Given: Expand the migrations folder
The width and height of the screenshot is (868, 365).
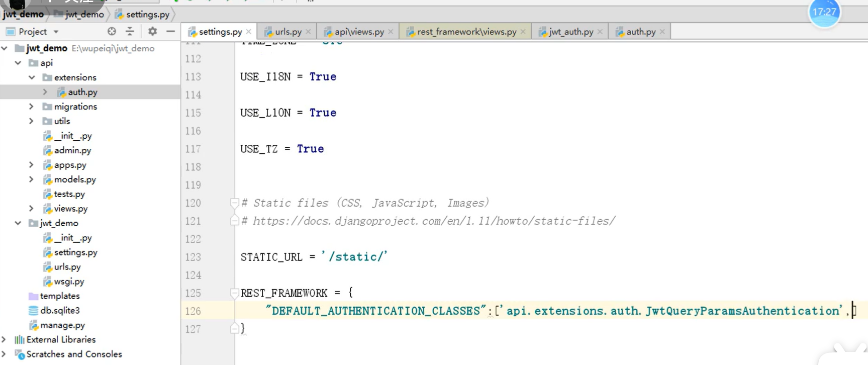Looking at the screenshot, I should tap(31, 107).
